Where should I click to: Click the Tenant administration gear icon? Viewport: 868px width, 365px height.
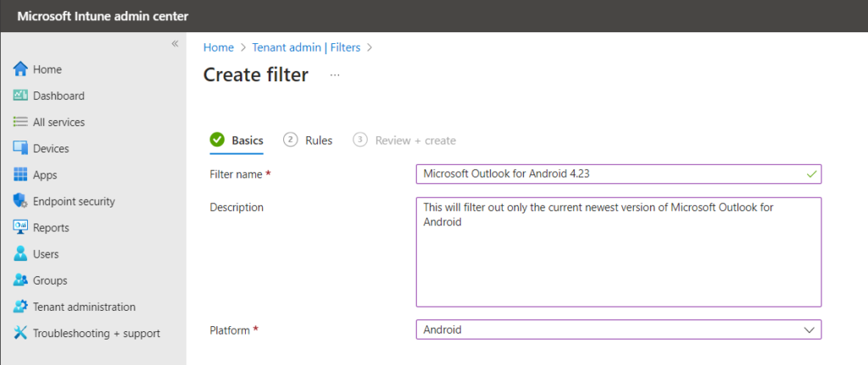pos(20,307)
